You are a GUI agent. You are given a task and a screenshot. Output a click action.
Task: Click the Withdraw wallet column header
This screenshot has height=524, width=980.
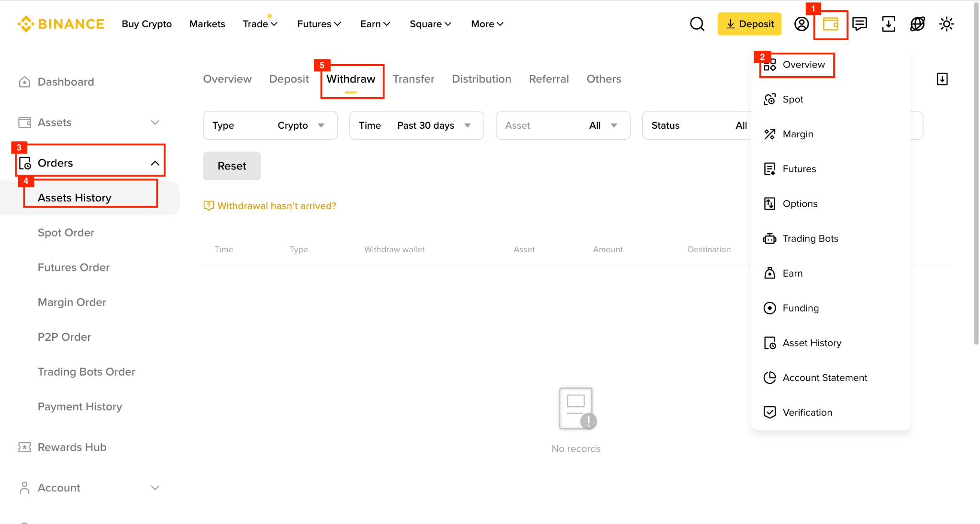tap(394, 249)
